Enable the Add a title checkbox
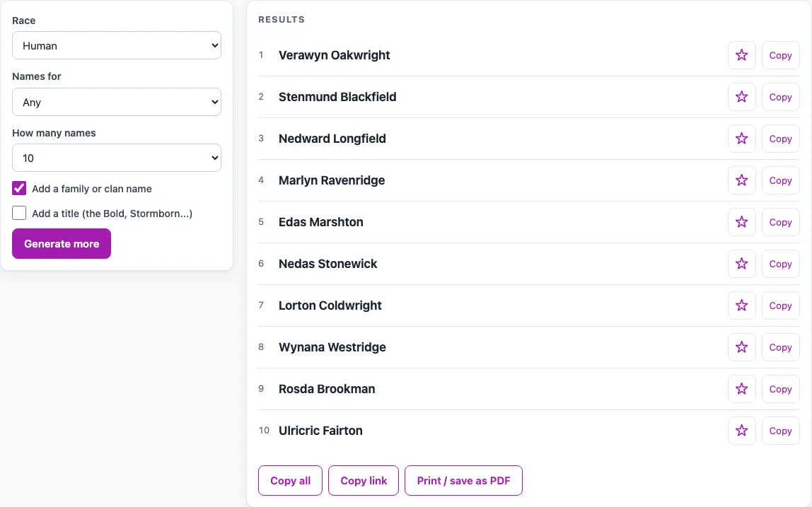The height and width of the screenshot is (507, 812). tap(19, 213)
